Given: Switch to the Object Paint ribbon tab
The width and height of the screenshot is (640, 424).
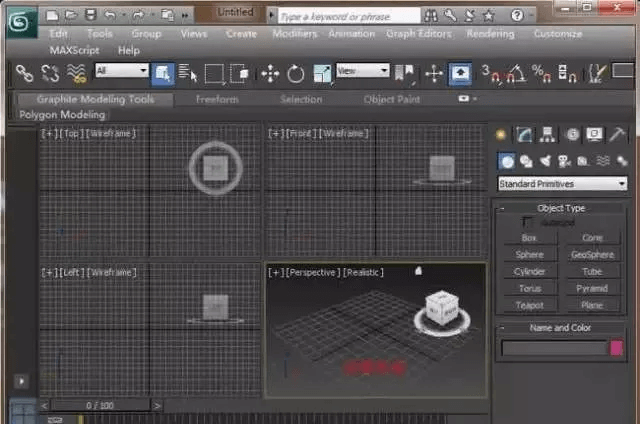Looking at the screenshot, I should coord(391,99).
